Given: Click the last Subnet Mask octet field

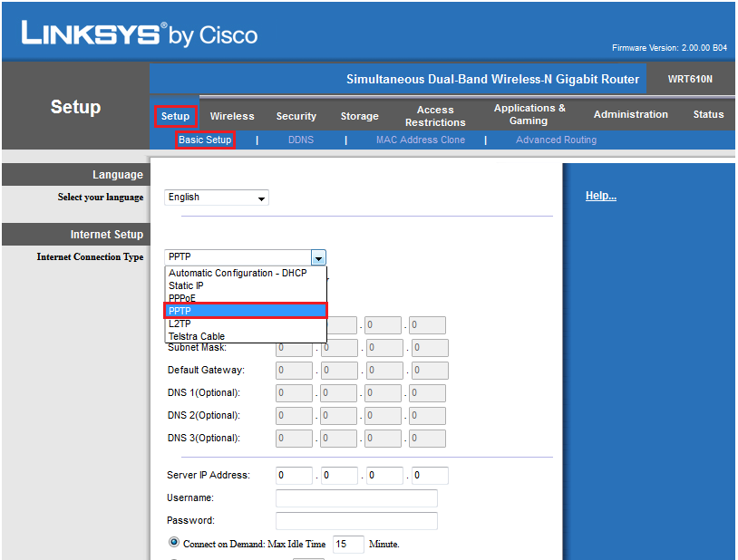Looking at the screenshot, I should [430, 348].
